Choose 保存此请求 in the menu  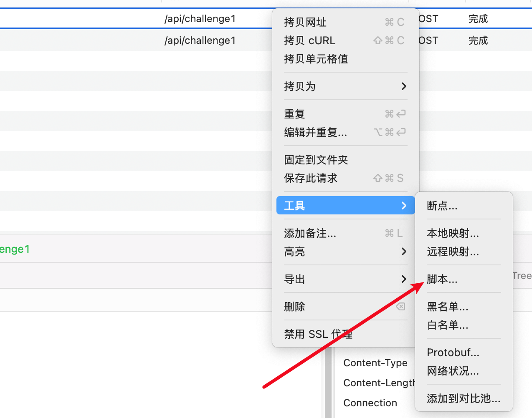click(x=311, y=178)
